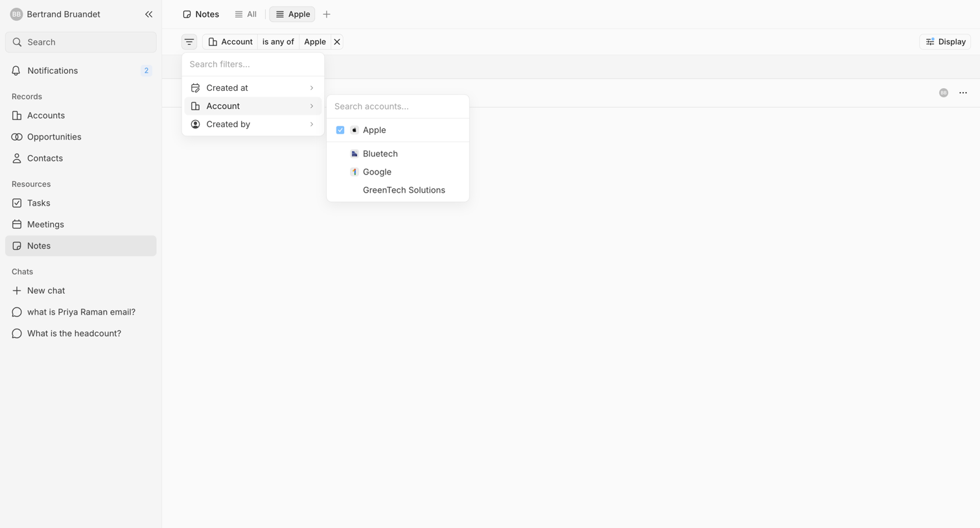Open the Created at filter submenu
Screen dimensions: 980x528
click(253, 88)
